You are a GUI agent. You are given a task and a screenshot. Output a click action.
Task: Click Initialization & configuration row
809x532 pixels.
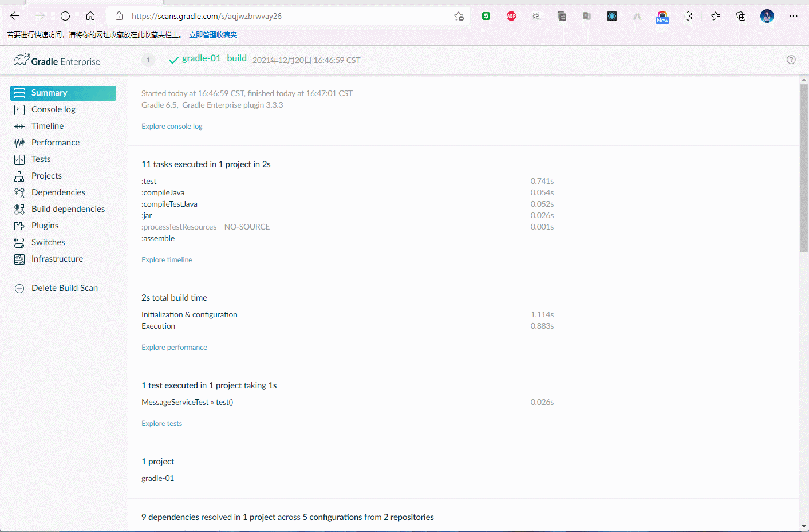tap(348, 315)
